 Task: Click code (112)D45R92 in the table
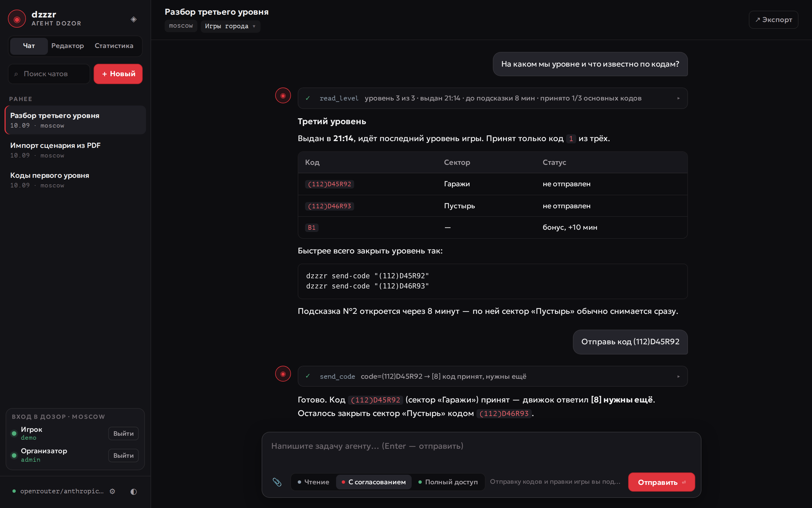(x=329, y=184)
